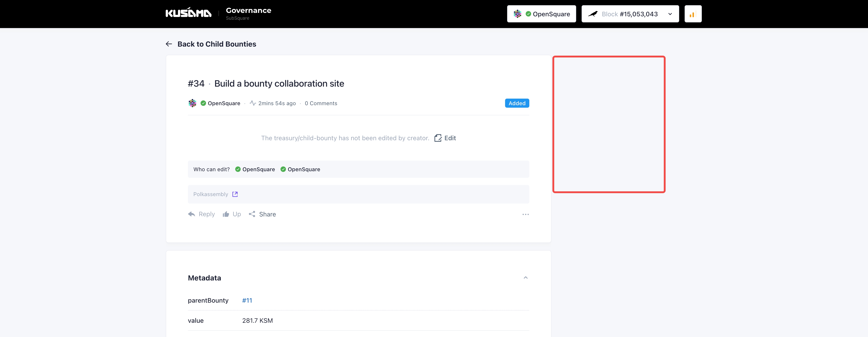Open the three-dot more options menu
The height and width of the screenshot is (337, 868).
click(x=525, y=214)
